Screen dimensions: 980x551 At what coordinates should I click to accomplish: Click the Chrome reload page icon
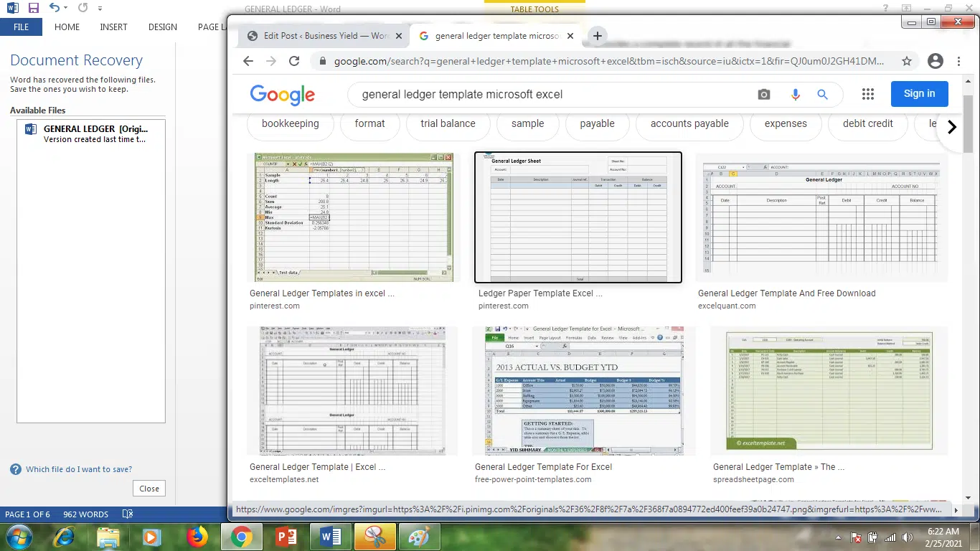point(294,62)
